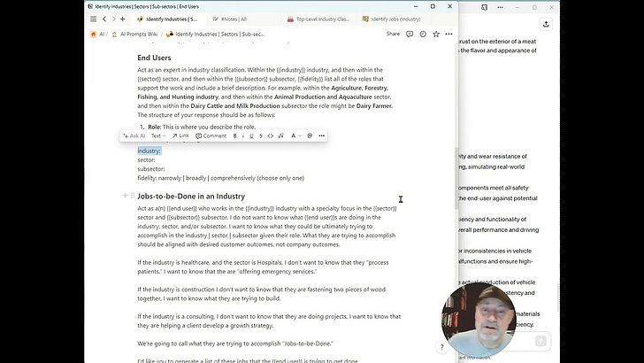Click the highlighted "industry:" text
This screenshot has height=363, width=644.
pos(149,151)
